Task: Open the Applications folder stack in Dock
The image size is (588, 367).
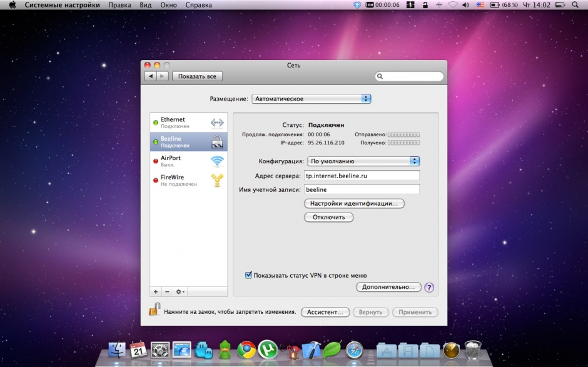Action: click(x=387, y=351)
